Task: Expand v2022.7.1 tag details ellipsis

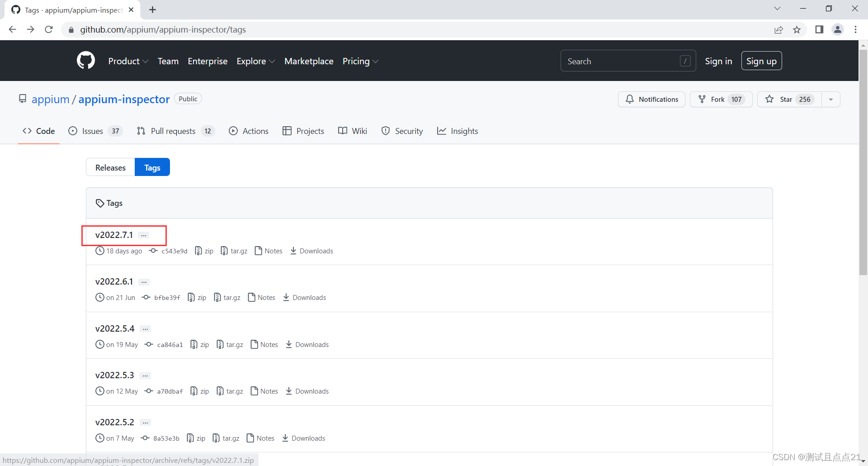Action: point(144,235)
